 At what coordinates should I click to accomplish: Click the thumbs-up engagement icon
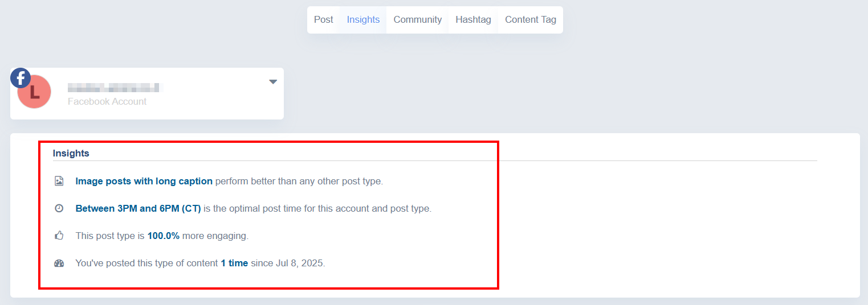click(59, 235)
